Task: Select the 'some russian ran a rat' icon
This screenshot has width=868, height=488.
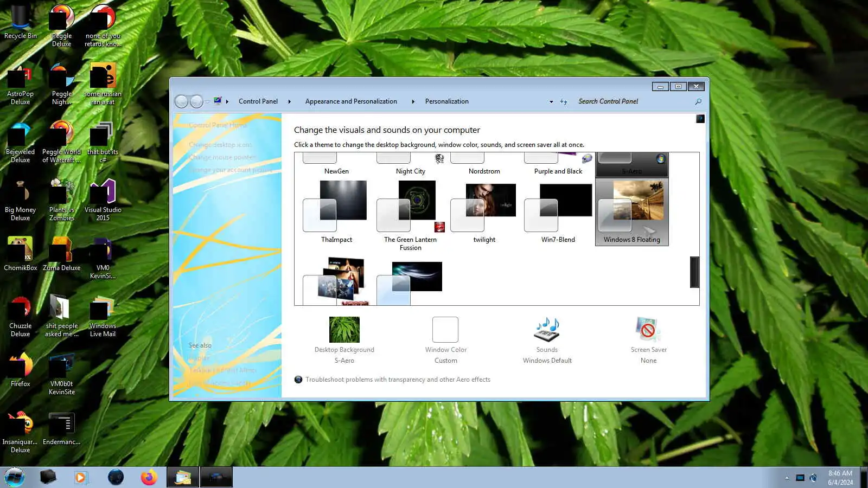Action: click(103, 84)
